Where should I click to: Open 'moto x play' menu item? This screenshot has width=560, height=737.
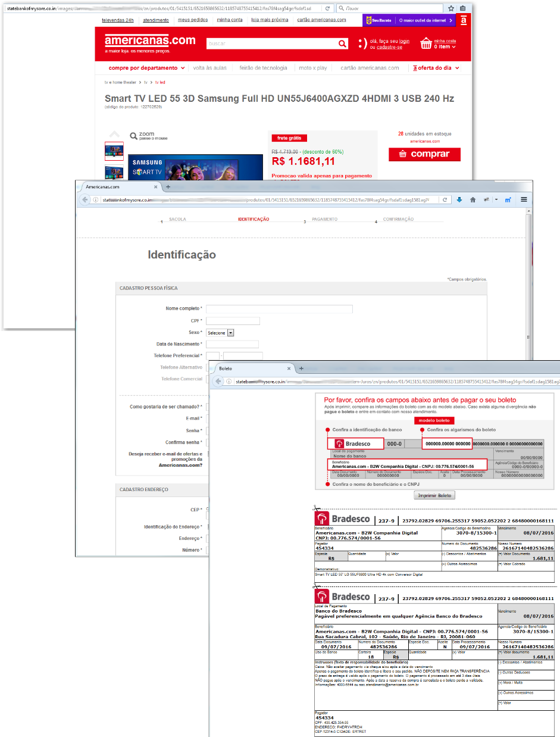coord(313,68)
